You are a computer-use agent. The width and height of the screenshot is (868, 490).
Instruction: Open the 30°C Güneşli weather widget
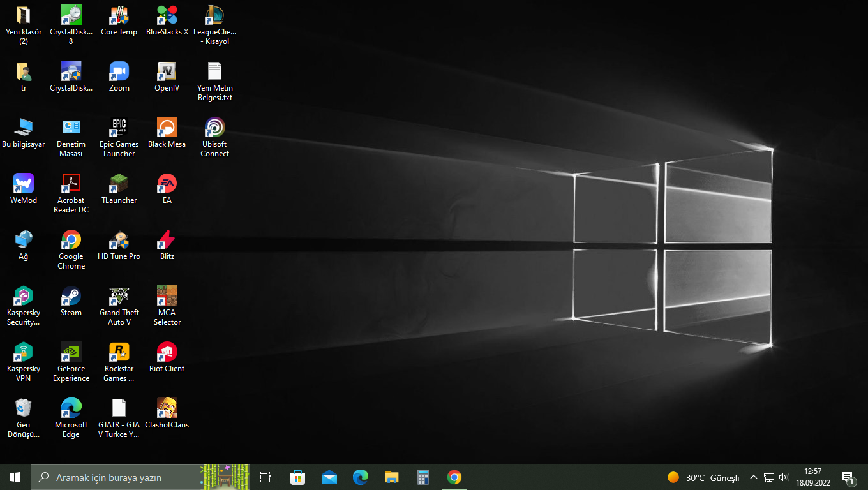pos(703,477)
